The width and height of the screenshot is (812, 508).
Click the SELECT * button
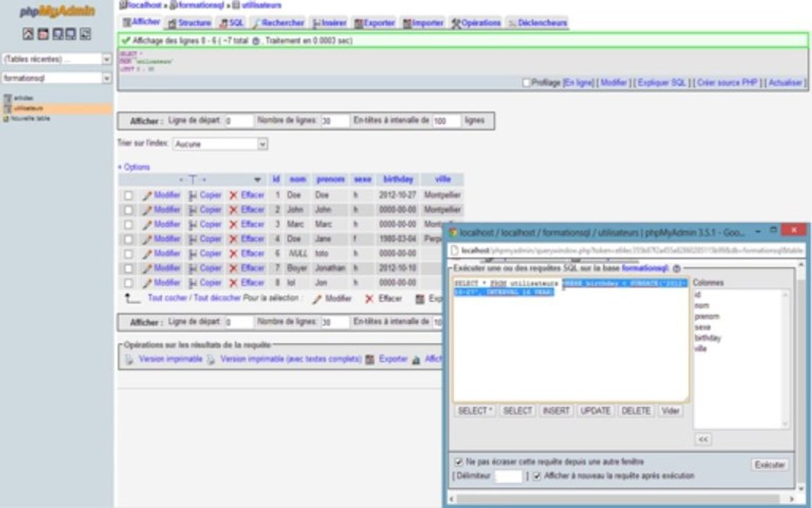475,411
